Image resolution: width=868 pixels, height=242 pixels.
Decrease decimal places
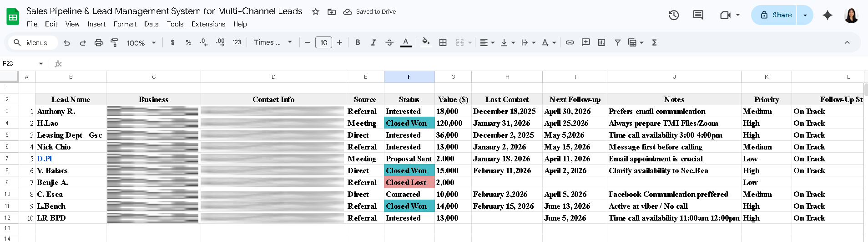point(204,42)
